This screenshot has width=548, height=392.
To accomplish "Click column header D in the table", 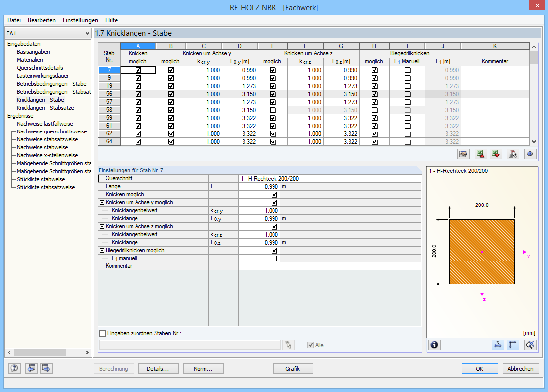I will point(240,46).
